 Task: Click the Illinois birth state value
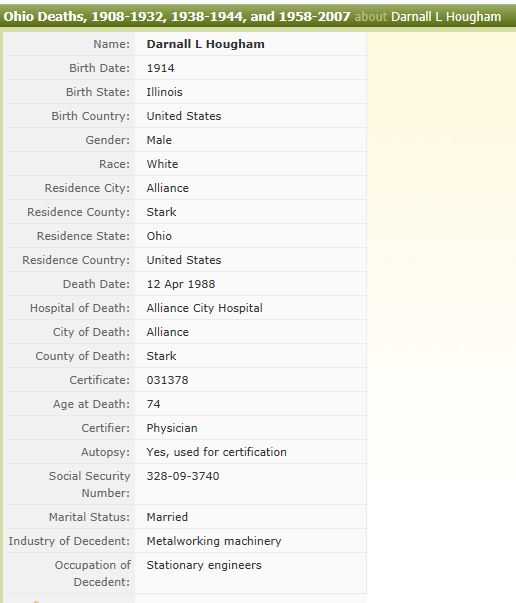pos(164,92)
